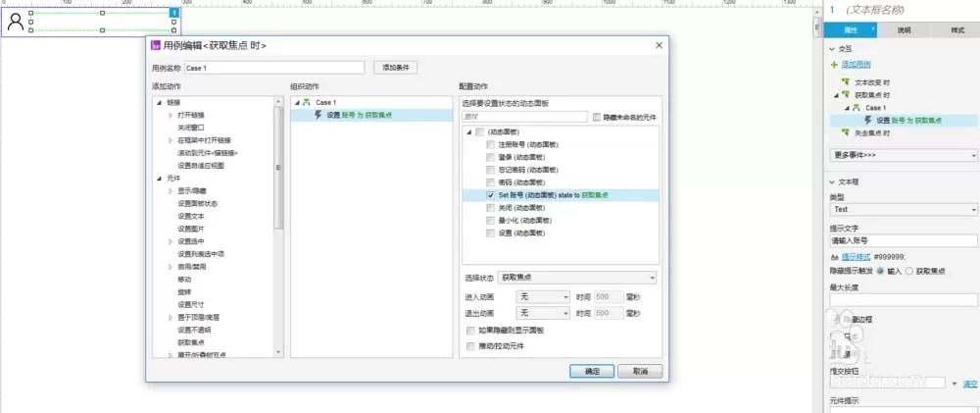This screenshot has height=413, width=980.
Task: Click the 最大长度 input field
Action: click(904, 300)
